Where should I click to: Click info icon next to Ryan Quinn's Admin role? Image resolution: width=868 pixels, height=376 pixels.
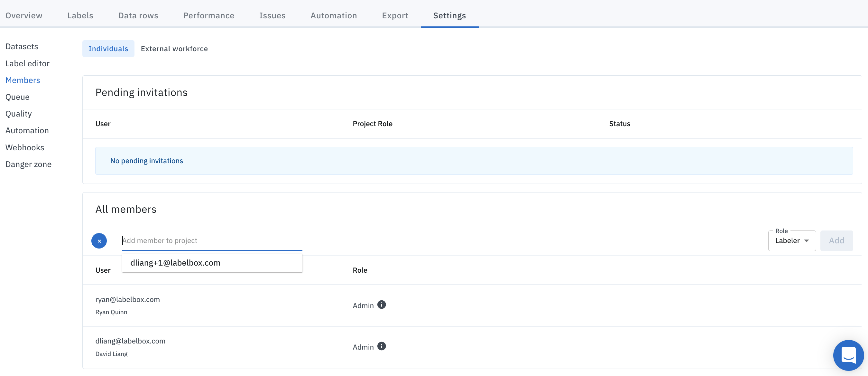382,305
